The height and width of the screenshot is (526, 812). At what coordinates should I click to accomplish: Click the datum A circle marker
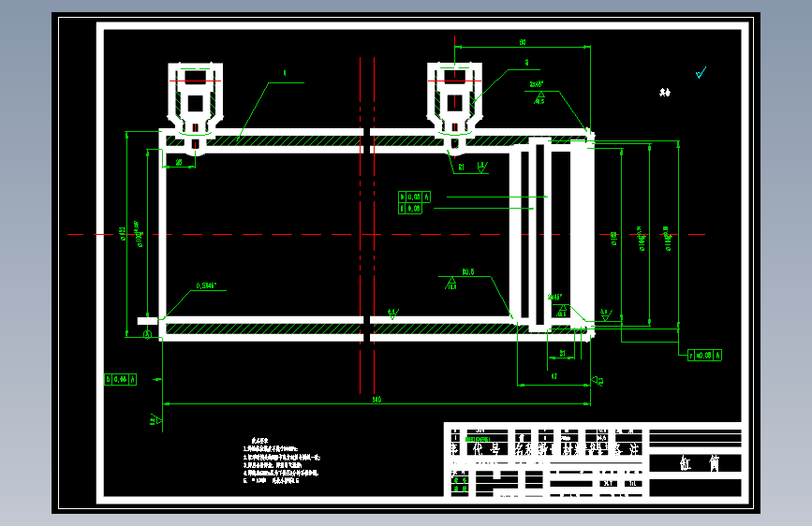coord(147,335)
